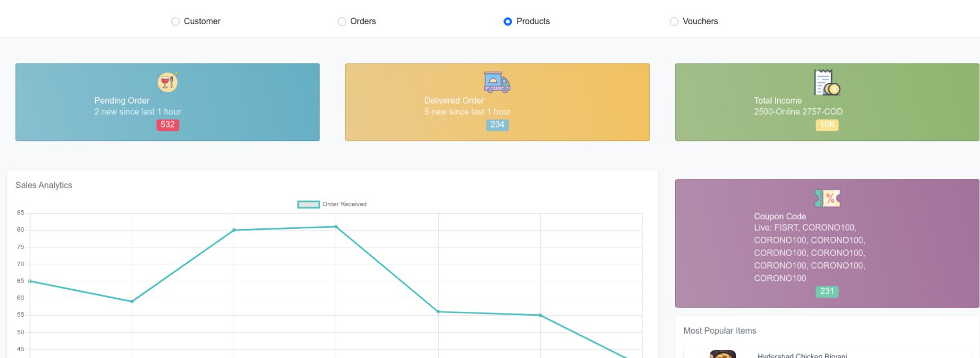Open the Hyderabad Chicken Biryani thumbnail

tap(723, 355)
